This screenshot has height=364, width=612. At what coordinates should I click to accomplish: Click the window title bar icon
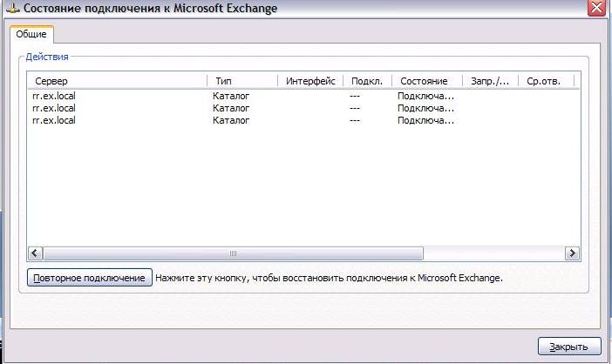click(13, 8)
